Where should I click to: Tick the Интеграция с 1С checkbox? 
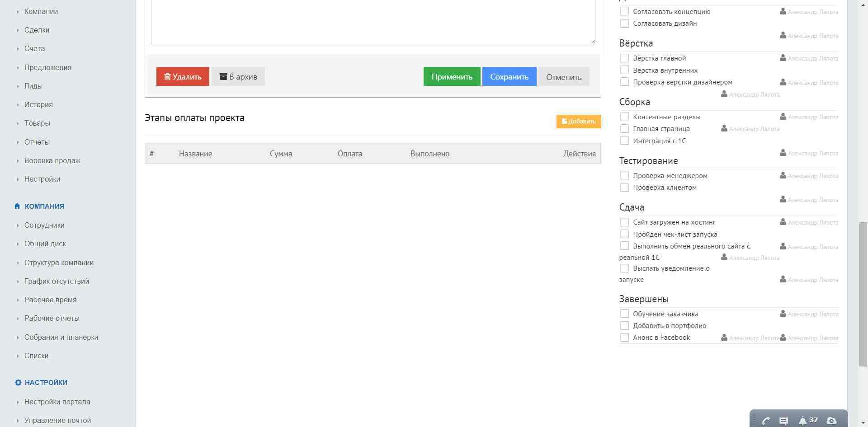(x=624, y=141)
